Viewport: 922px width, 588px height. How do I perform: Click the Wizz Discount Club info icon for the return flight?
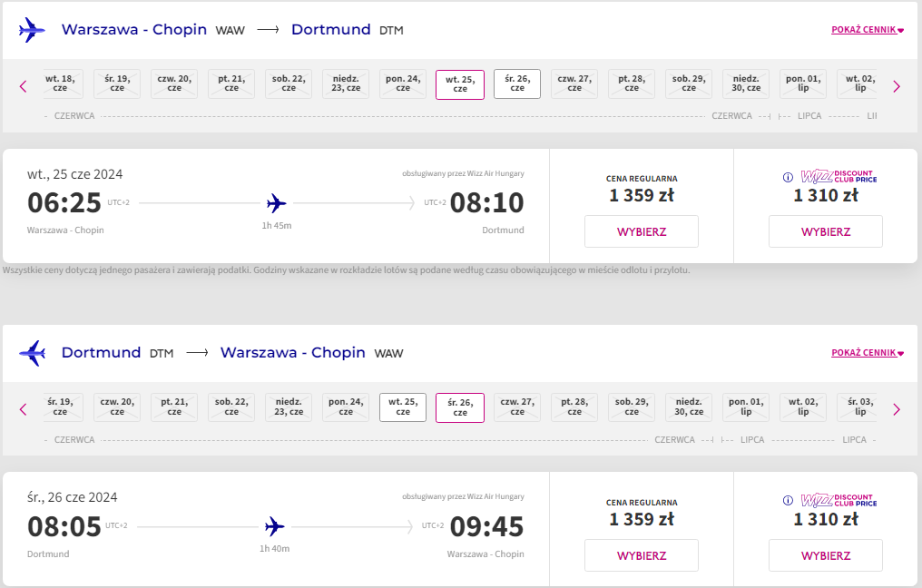(x=788, y=500)
